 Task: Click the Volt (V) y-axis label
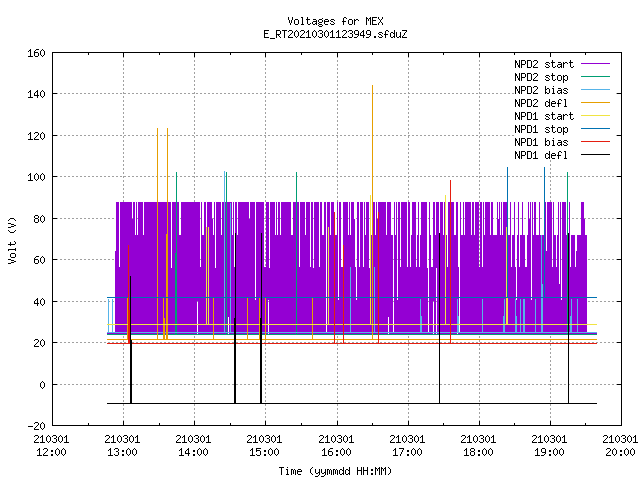pos(13,240)
